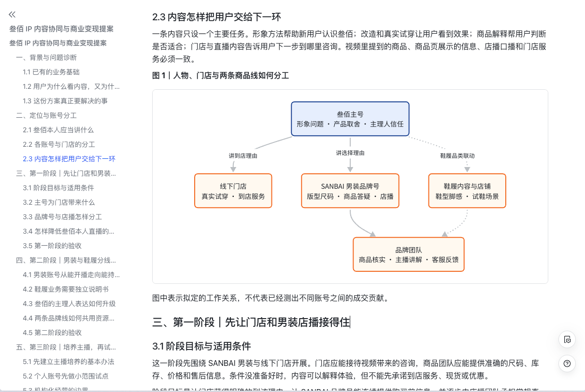Open outline item 4.5 第二阶段的验收
The image size is (585, 392).
[52, 333]
